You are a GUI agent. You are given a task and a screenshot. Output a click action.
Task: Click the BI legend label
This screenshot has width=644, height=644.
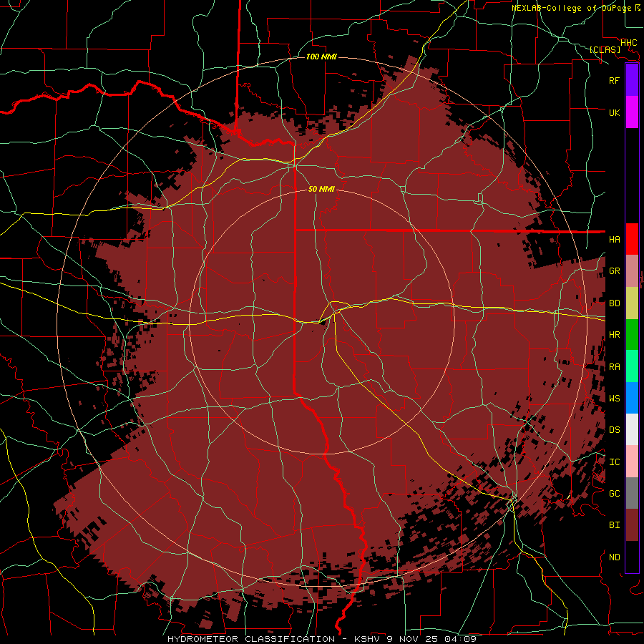coord(615,525)
